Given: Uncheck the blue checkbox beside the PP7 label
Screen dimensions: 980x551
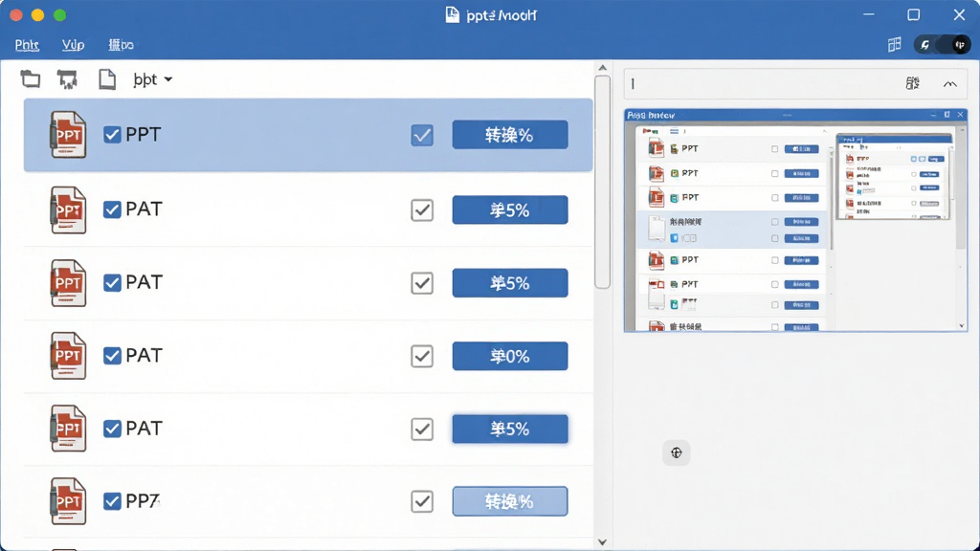Looking at the screenshot, I should coord(112,501).
